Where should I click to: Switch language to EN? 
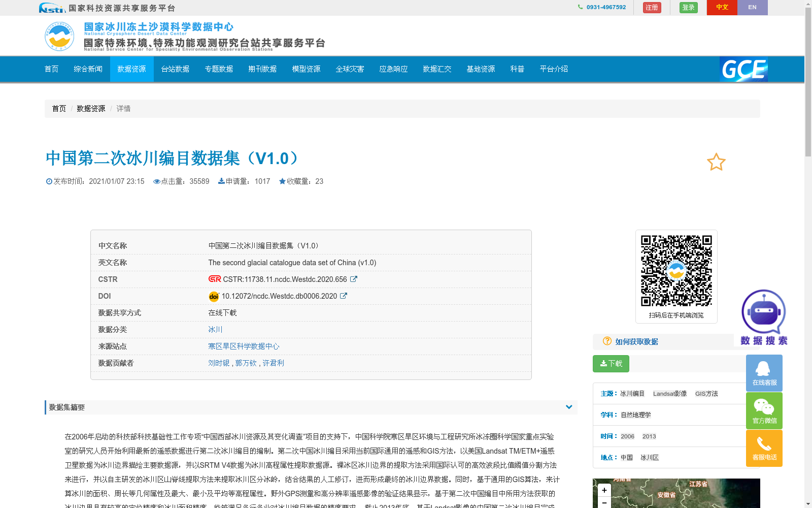(x=753, y=8)
